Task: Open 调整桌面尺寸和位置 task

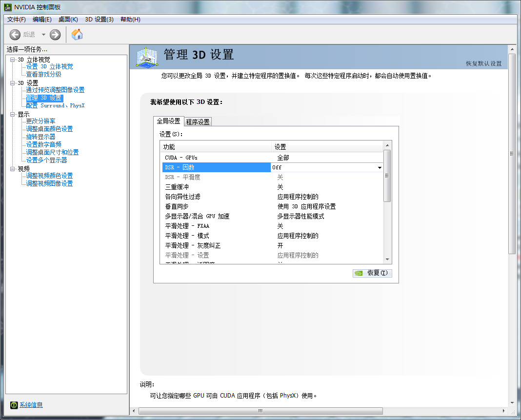Action: tap(53, 152)
